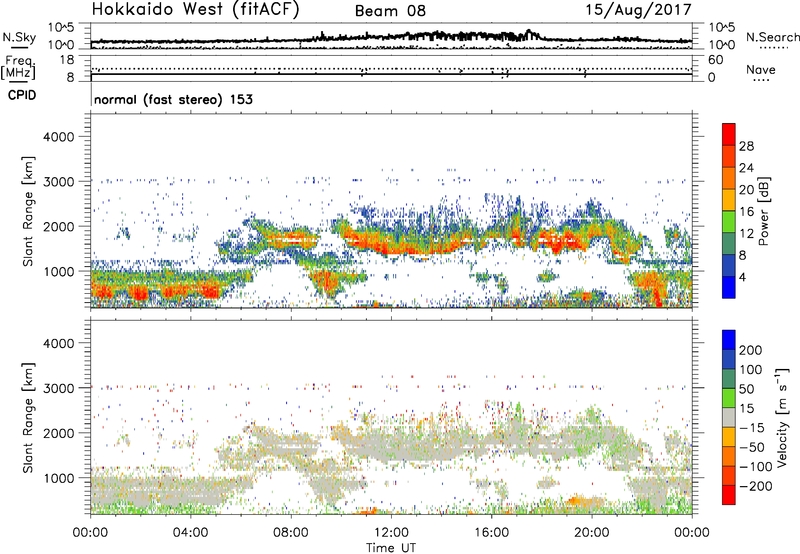Viewport: 800px width, 554px height.
Task: Click the '08:00' time tick label
Action: 291,533
